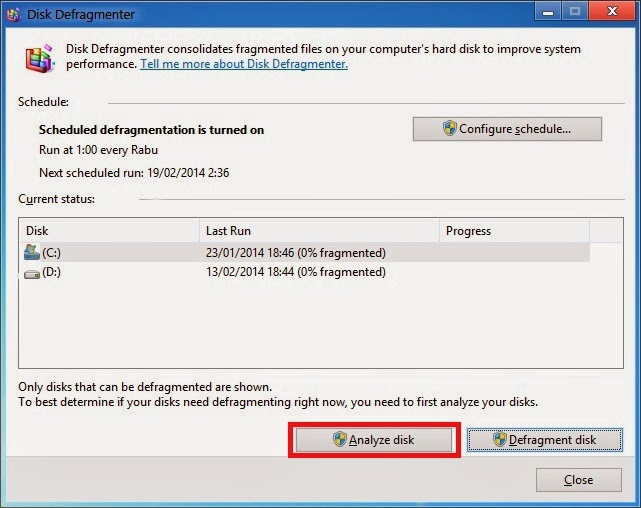Click the Progress column header
The width and height of the screenshot is (641, 508).
coord(514,231)
